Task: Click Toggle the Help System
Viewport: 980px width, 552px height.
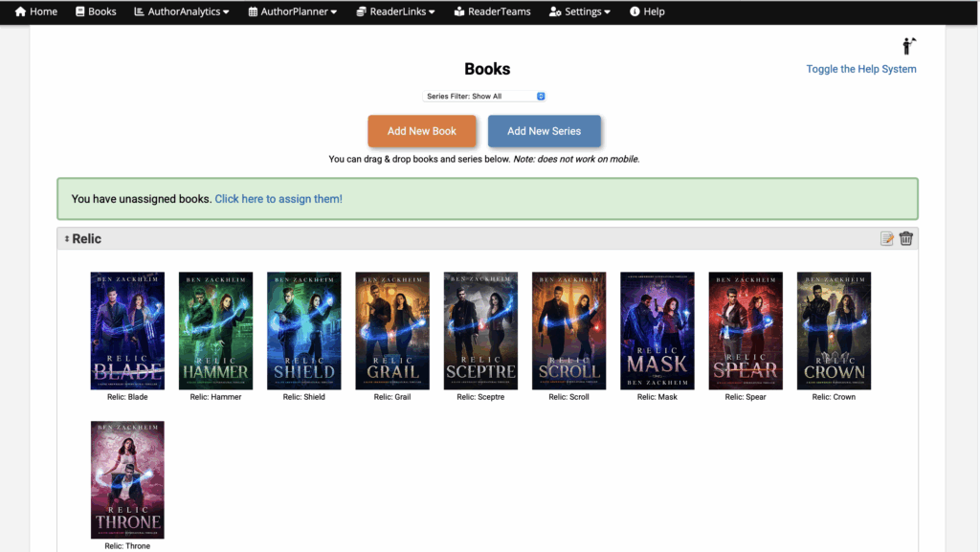Action: point(860,68)
